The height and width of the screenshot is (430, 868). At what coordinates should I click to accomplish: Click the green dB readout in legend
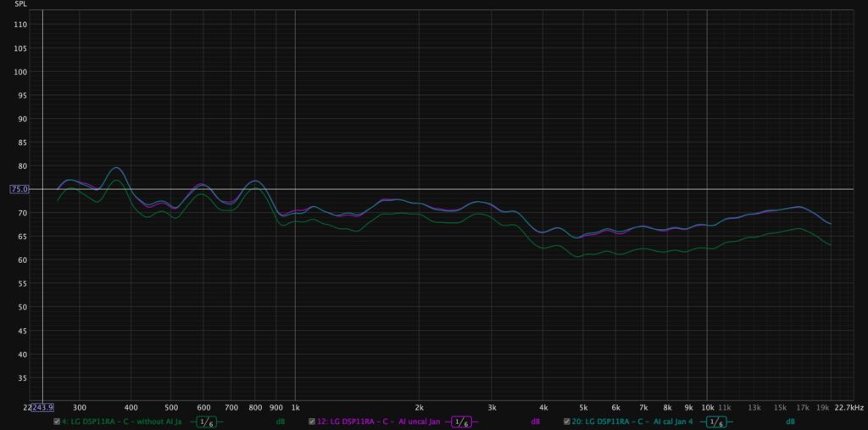coord(280,422)
